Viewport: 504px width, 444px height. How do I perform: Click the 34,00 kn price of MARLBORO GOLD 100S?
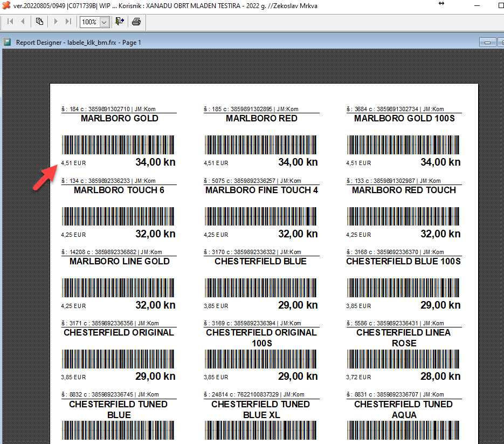[440, 162]
